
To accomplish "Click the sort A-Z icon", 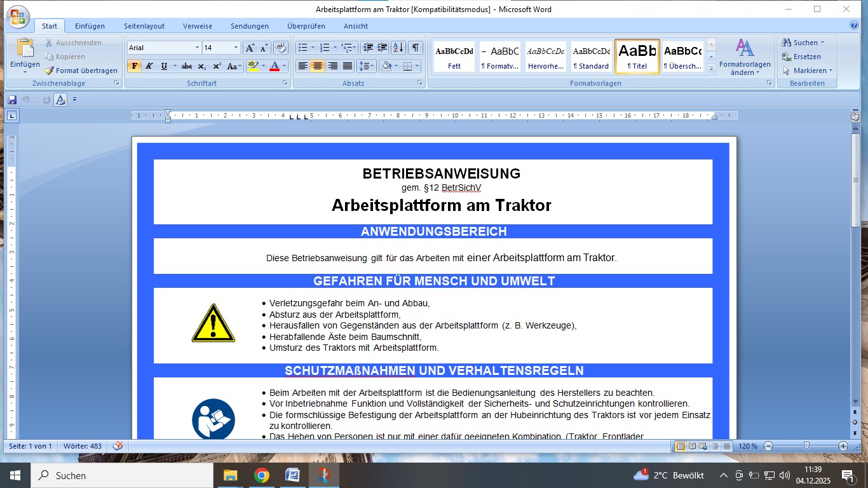I will pos(398,48).
